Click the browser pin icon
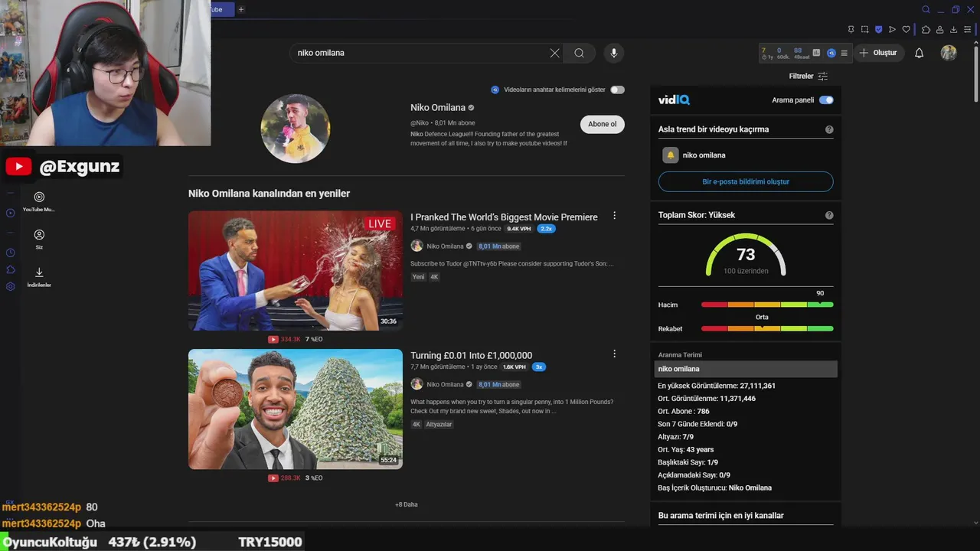Image resolution: width=980 pixels, height=551 pixels. click(851, 30)
